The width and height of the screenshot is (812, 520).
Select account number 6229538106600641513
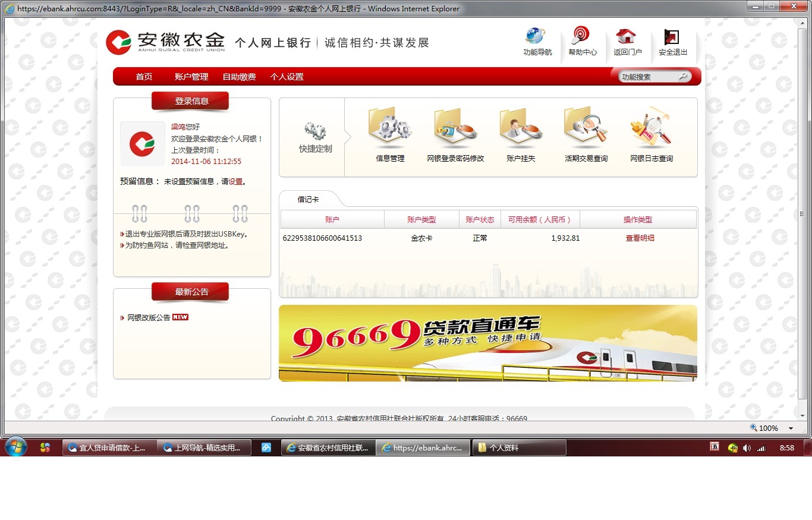pyautogui.click(x=322, y=238)
